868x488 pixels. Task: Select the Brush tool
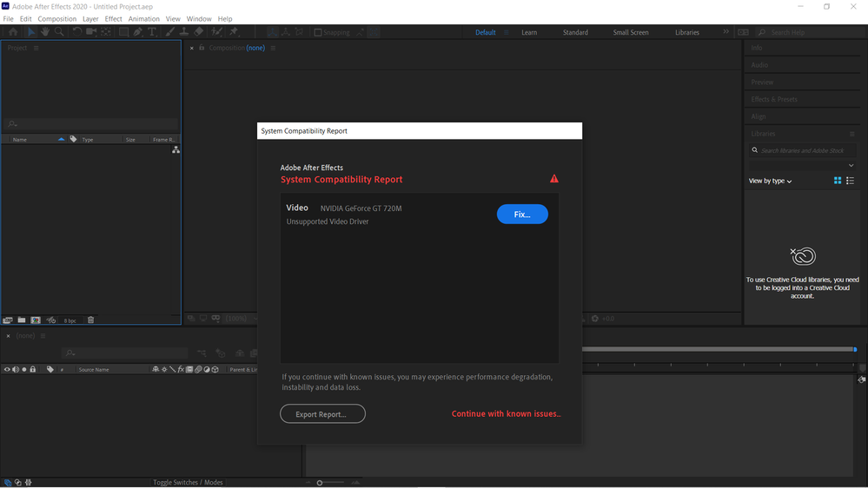click(170, 32)
